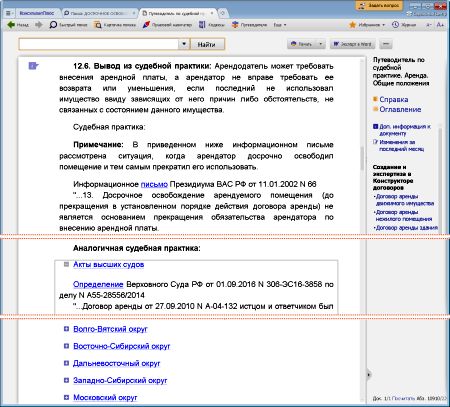Open Быстрый поиск magnifier tool
Image resolution: width=450 pixels, height=407 pixels.
(x=68, y=25)
